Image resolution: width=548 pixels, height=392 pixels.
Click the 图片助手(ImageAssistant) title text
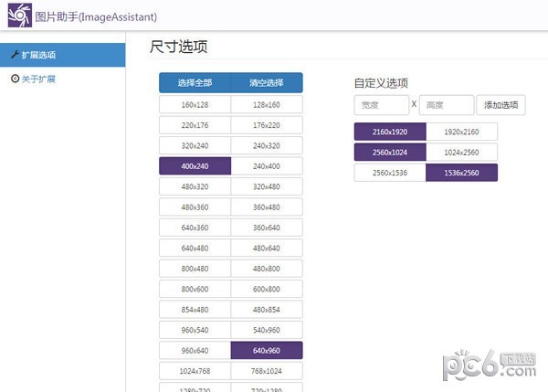pos(96,16)
